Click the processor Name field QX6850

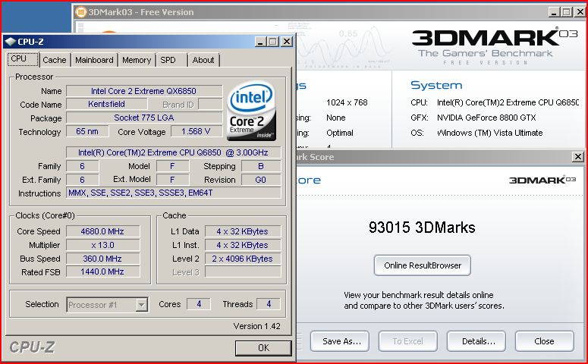(144, 91)
